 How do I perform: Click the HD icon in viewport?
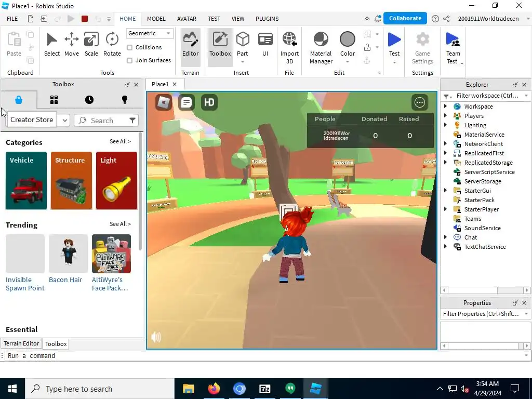[x=209, y=102]
